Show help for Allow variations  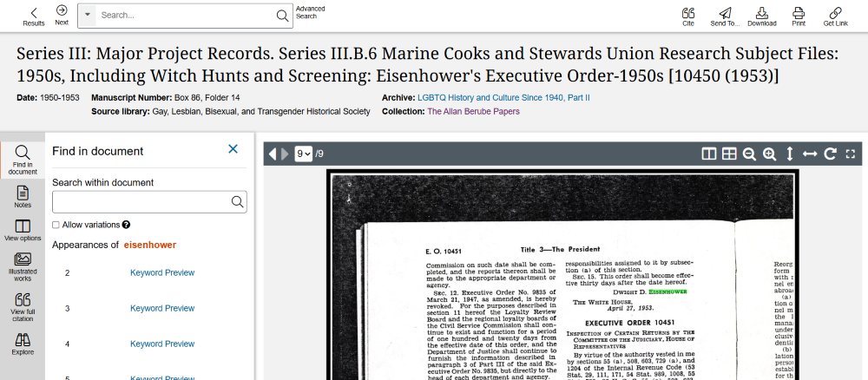pos(126,225)
